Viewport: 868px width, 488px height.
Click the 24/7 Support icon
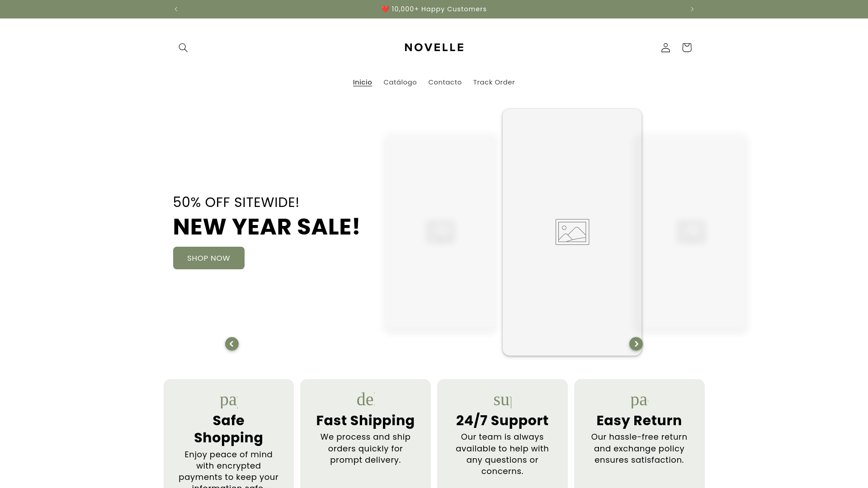pyautogui.click(x=502, y=399)
